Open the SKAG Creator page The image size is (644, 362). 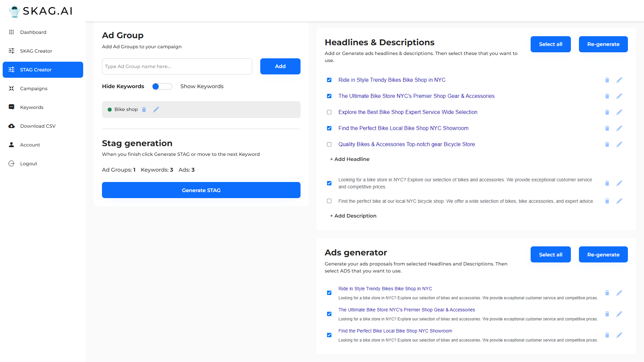pos(43,51)
